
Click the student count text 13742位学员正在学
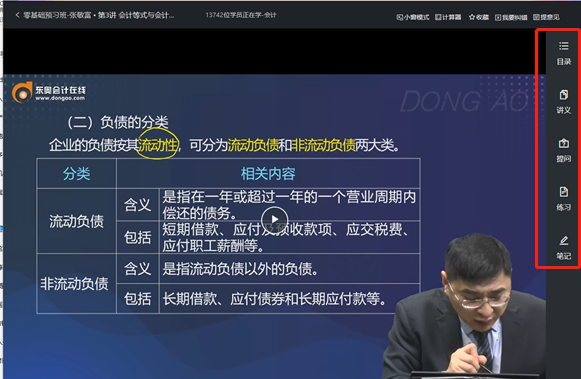(x=241, y=15)
